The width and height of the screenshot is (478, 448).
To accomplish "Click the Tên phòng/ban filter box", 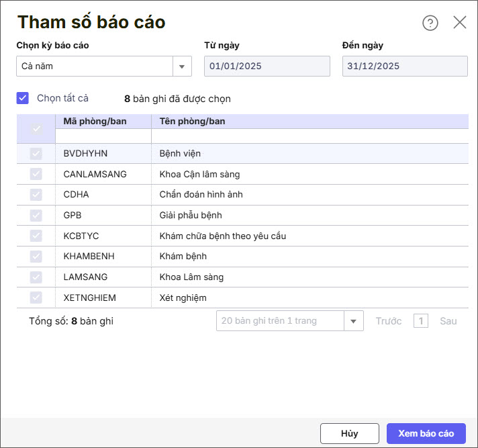I will point(309,136).
